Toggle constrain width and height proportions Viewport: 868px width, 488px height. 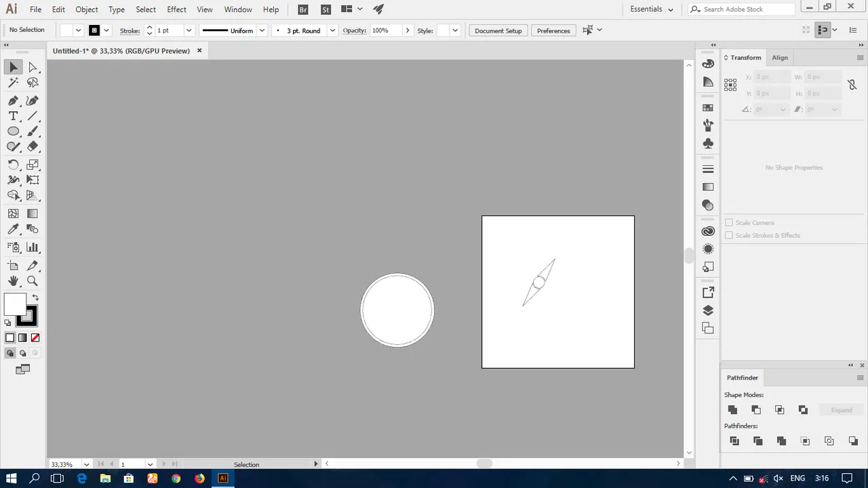tap(852, 85)
